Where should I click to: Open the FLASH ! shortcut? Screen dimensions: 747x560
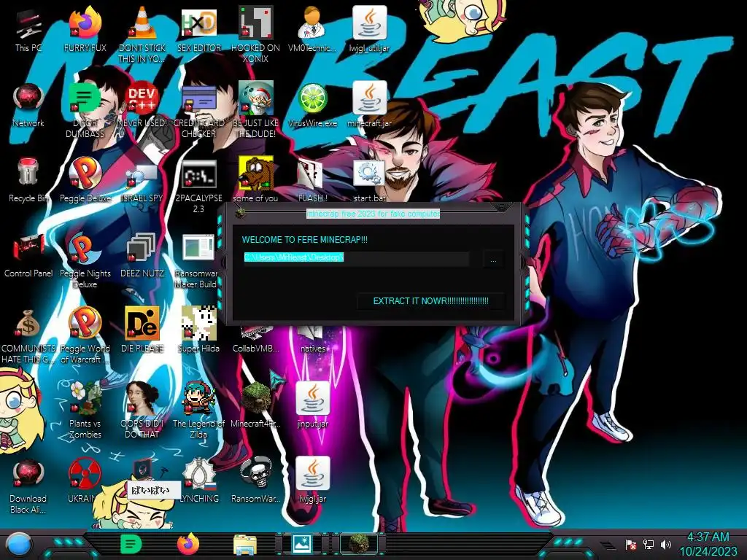tap(312, 180)
